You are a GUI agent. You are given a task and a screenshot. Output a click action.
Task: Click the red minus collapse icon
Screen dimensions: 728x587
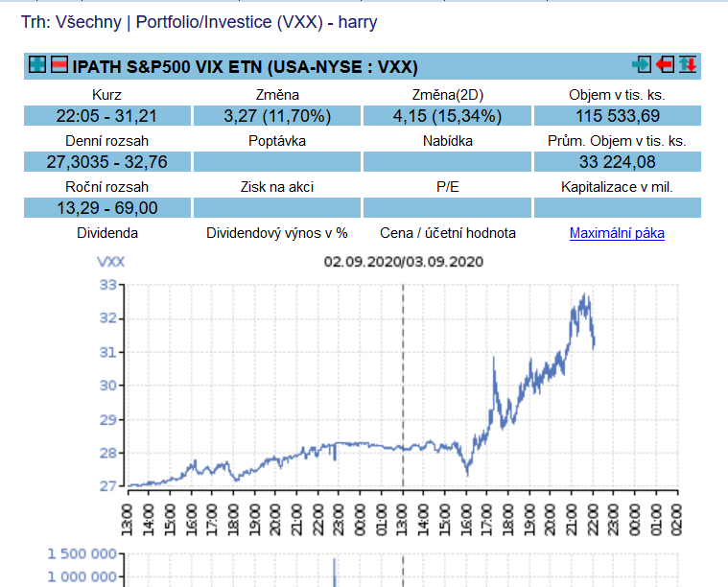coord(59,64)
